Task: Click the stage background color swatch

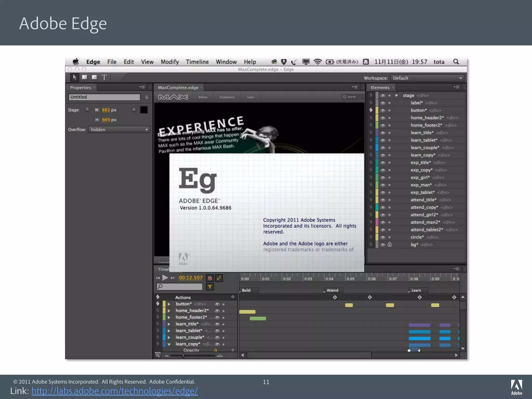Action: coord(144,110)
